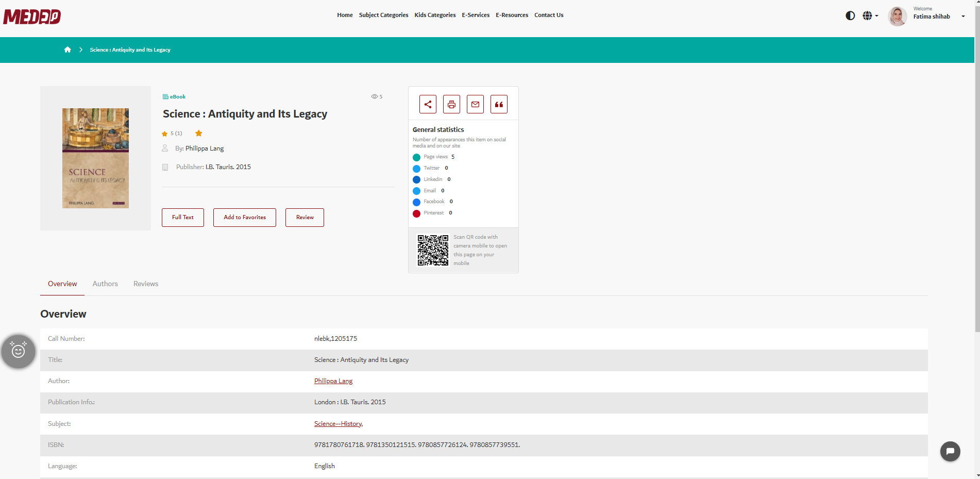
Task: Open the Philippa Lang author link
Action: click(x=333, y=381)
